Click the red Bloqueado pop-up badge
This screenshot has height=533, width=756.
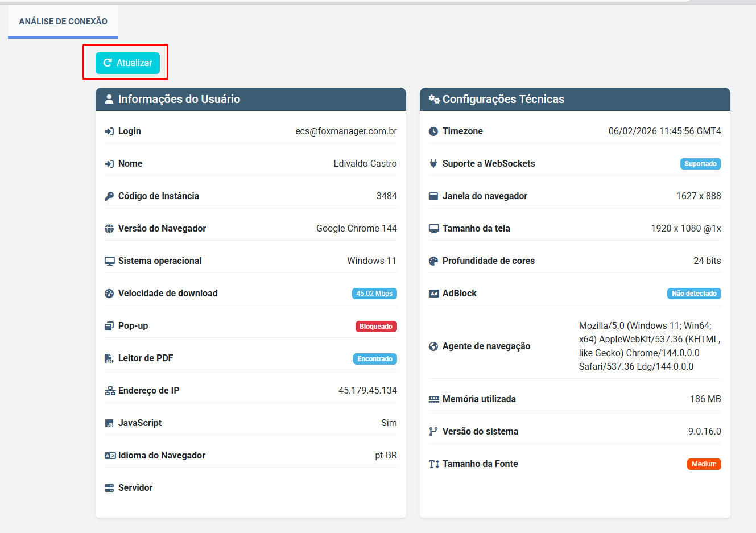click(x=376, y=327)
